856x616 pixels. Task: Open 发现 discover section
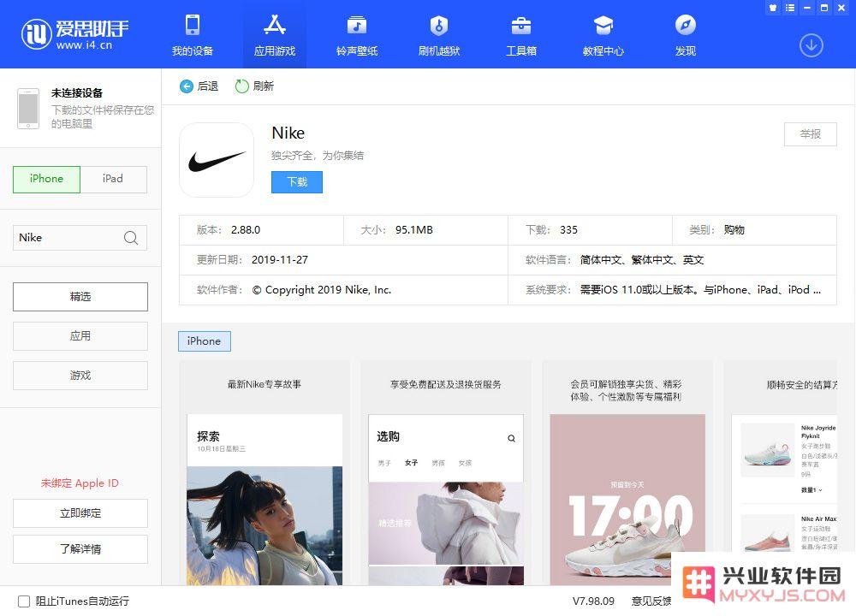coord(685,35)
